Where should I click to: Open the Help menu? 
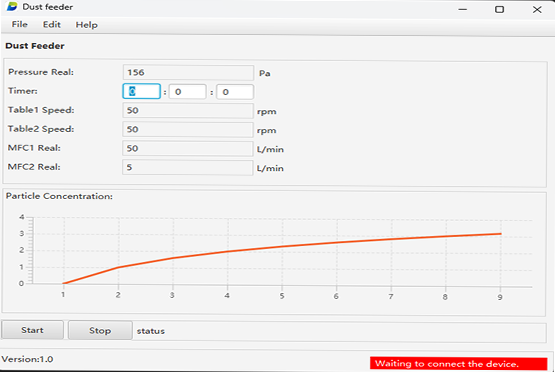(x=86, y=25)
